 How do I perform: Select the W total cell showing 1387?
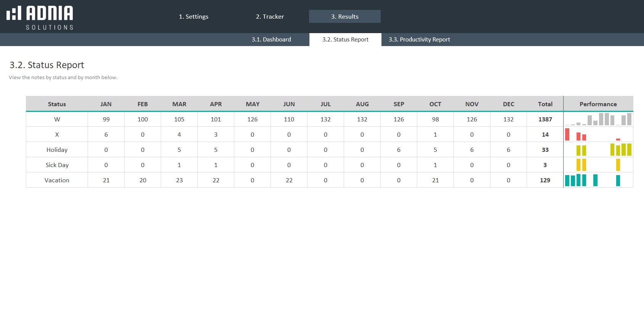pyautogui.click(x=545, y=120)
